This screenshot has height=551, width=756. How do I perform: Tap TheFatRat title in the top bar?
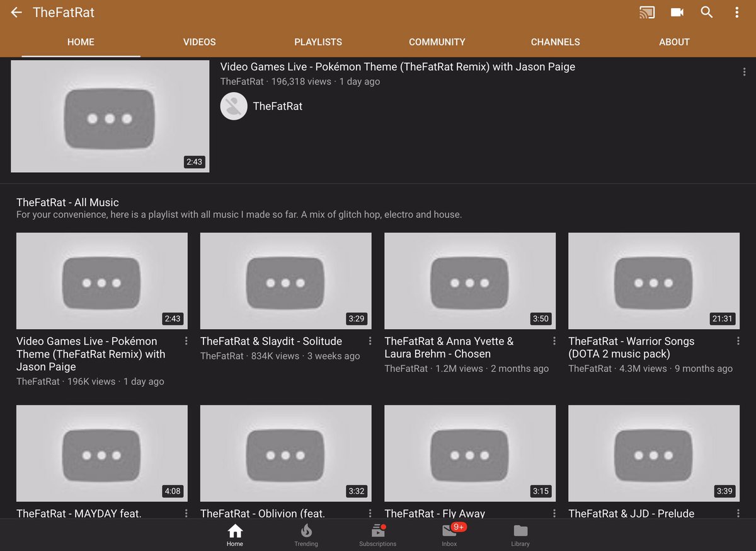point(64,12)
